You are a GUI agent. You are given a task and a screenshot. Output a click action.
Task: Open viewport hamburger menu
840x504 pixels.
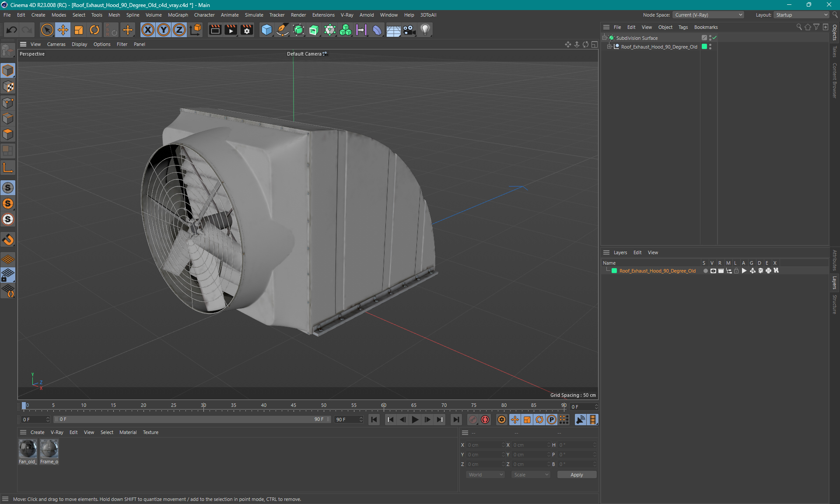pyautogui.click(x=23, y=44)
